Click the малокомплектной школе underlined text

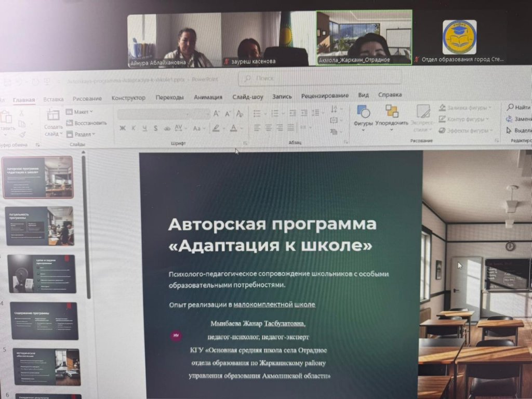pyautogui.click(x=274, y=304)
